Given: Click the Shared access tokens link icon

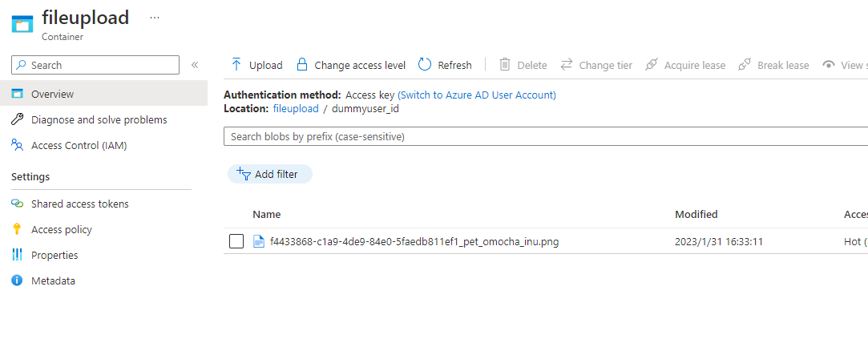Looking at the screenshot, I should tap(17, 204).
